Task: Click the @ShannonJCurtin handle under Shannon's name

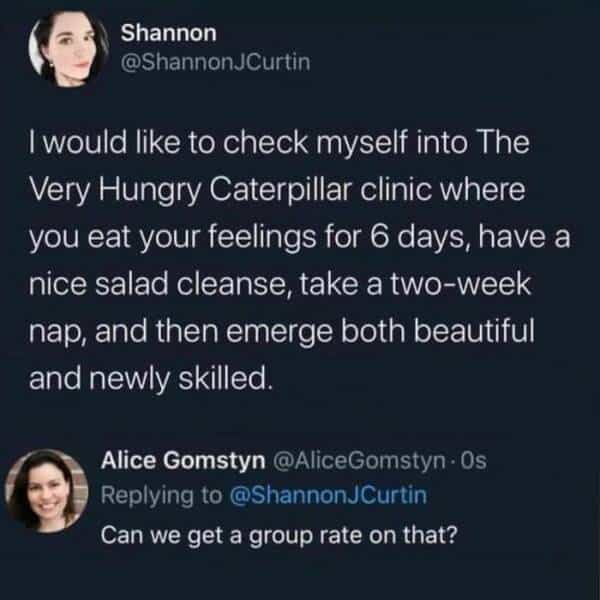Action: 202,63
